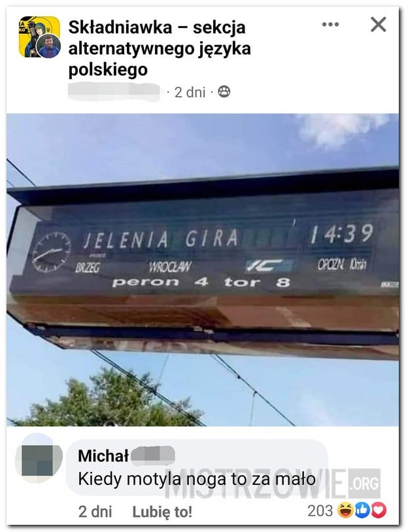Open the train station sign photo
The height and width of the screenshot is (532, 406).
203,270
